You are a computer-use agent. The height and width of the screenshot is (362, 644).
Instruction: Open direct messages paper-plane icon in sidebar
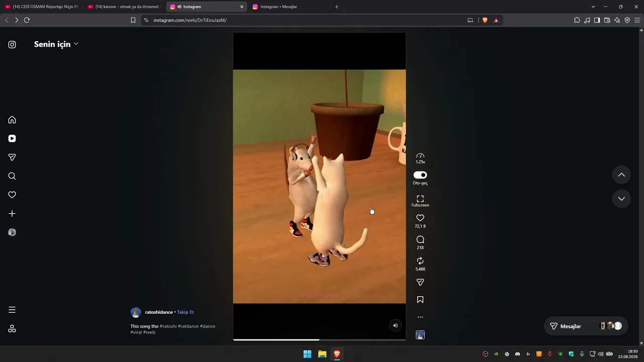click(12, 157)
